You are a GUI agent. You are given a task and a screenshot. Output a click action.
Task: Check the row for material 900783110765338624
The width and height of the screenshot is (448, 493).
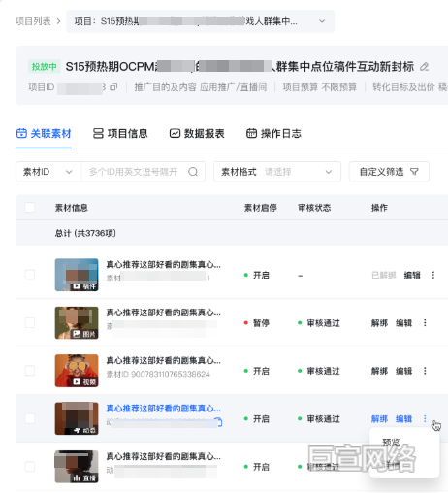(x=30, y=371)
